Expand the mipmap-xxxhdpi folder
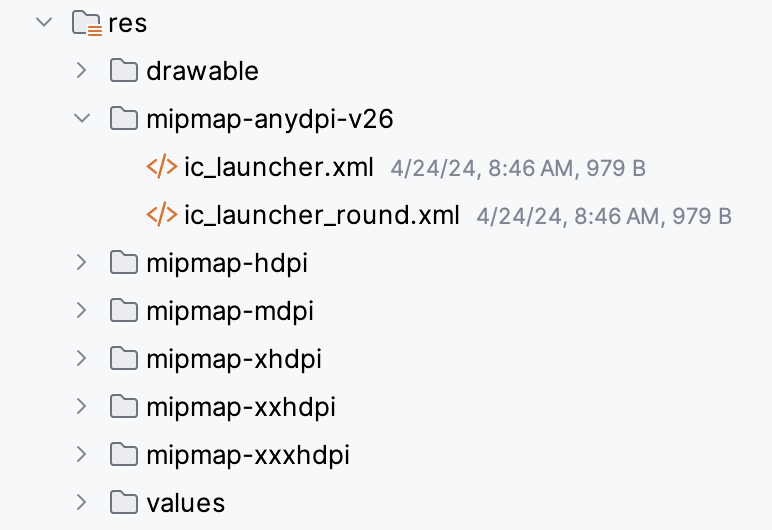The width and height of the screenshot is (772, 530). click(x=82, y=455)
